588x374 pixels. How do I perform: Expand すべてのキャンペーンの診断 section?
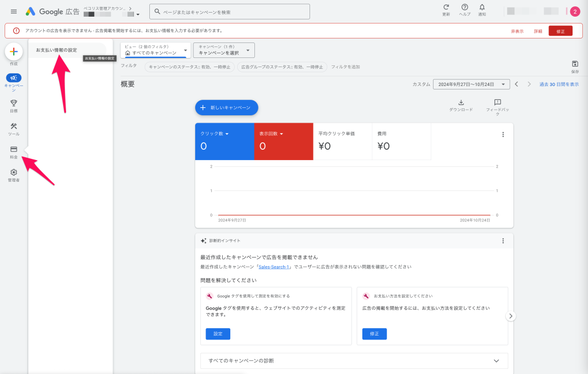coord(354,361)
